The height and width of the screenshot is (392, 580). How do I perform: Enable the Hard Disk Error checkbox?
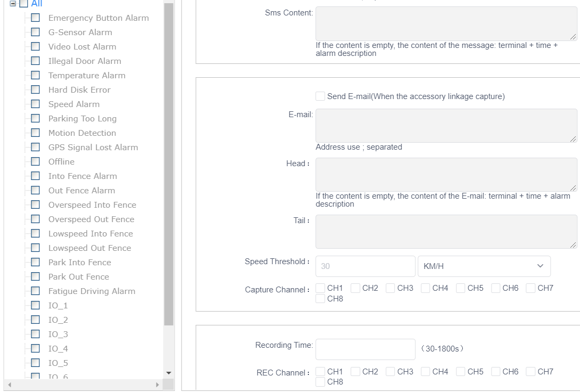tap(36, 89)
